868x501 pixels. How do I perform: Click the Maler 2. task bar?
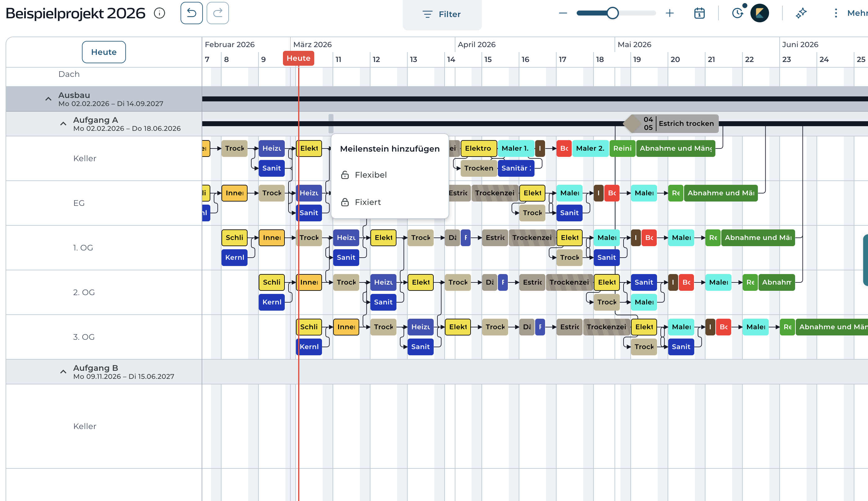click(590, 148)
